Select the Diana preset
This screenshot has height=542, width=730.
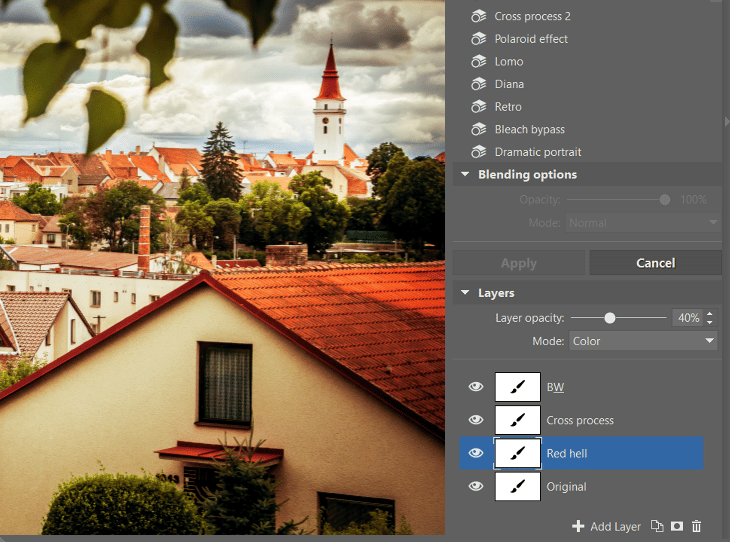(509, 84)
